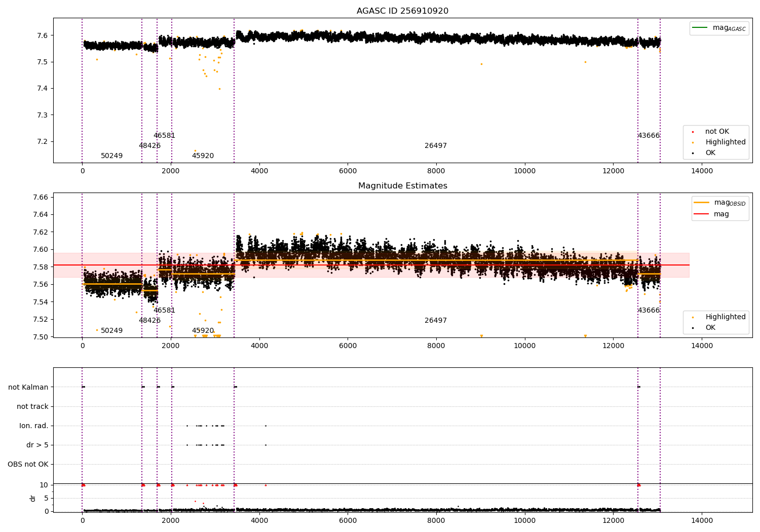Screen dimensions: 760x532
Task: Select the green mag AGASC legend line
Action: tap(700, 28)
